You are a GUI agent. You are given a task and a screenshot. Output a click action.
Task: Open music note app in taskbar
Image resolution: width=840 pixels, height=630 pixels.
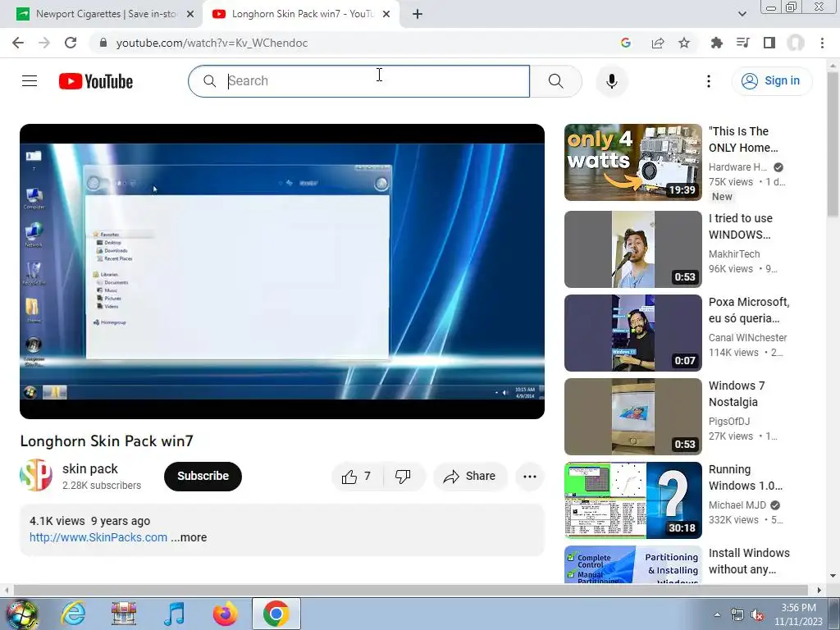click(174, 614)
